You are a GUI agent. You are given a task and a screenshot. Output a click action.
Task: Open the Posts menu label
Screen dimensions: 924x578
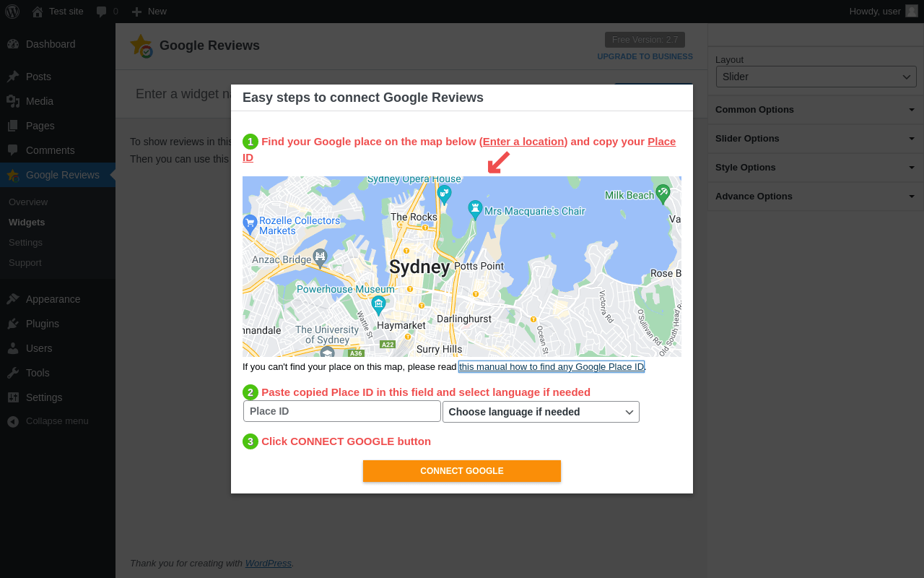point(38,77)
